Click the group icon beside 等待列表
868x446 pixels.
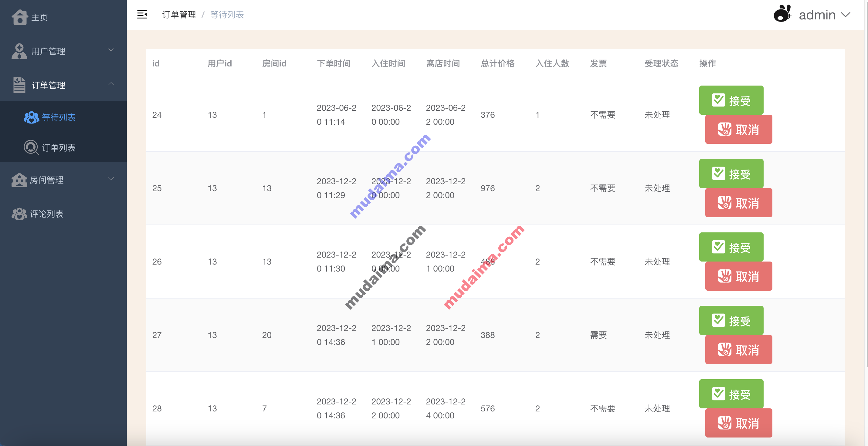click(31, 117)
